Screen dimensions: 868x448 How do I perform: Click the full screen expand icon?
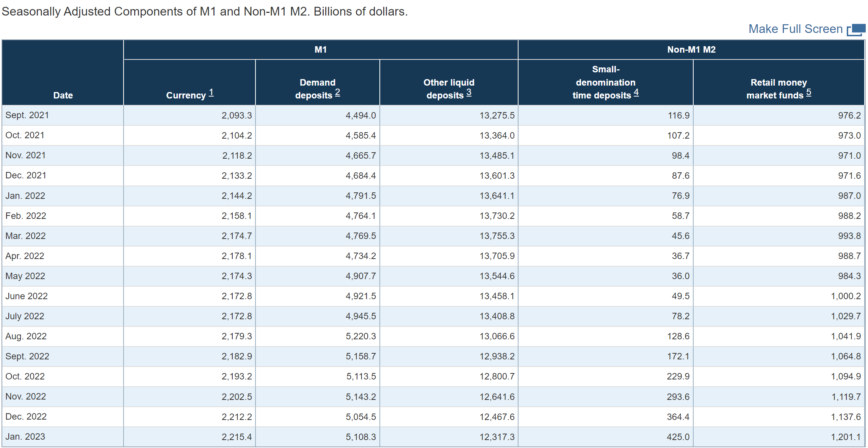point(856,30)
